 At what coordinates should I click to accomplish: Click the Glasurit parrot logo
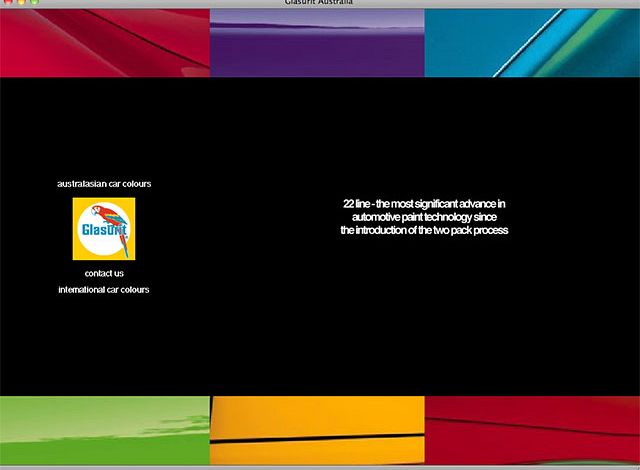104,229
